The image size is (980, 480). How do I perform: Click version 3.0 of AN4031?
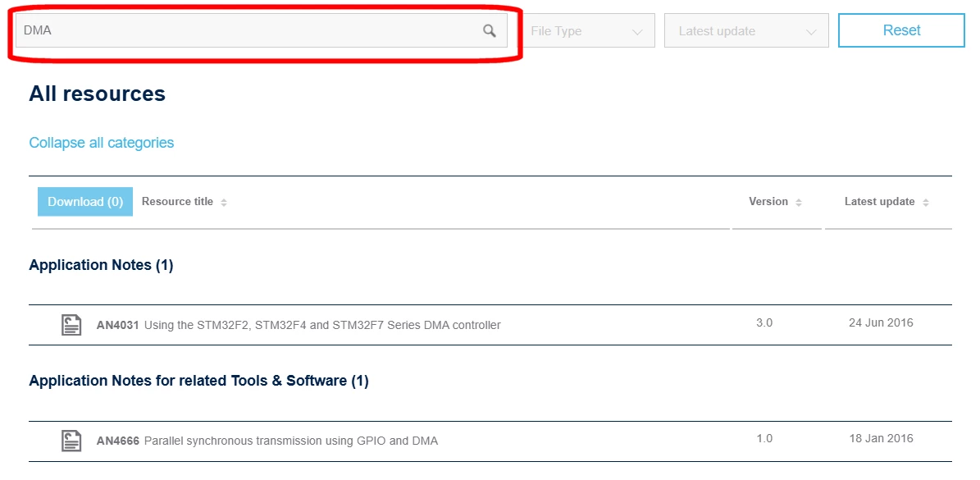(764, 323)
